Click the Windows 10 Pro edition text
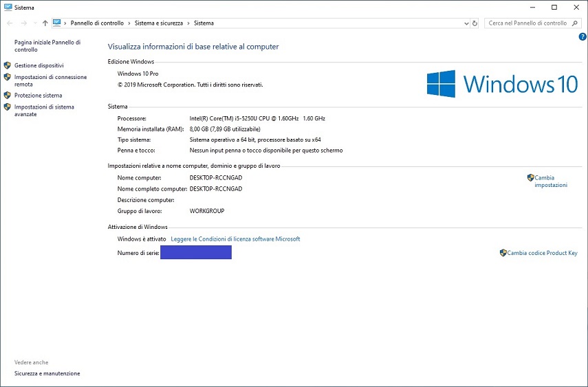 click(x=138, y=74)
